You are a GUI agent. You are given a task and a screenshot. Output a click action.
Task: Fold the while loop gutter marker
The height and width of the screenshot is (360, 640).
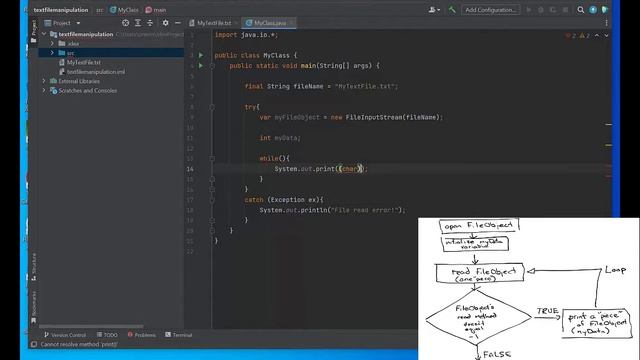[212, 158]
